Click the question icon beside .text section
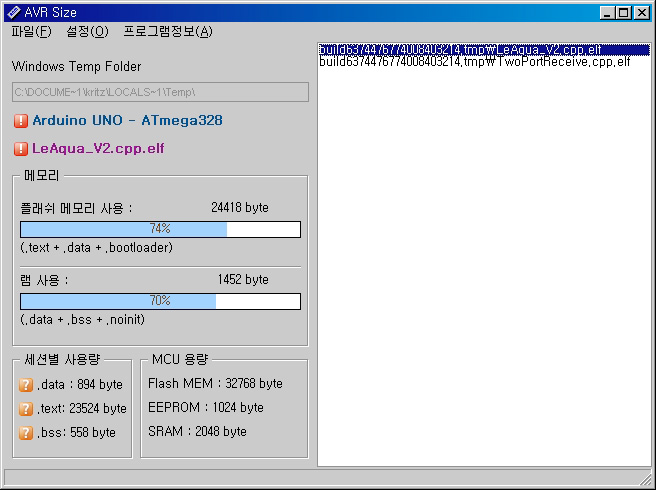Image resolution: width=656 pixels, height=490 pixels. 26,408
